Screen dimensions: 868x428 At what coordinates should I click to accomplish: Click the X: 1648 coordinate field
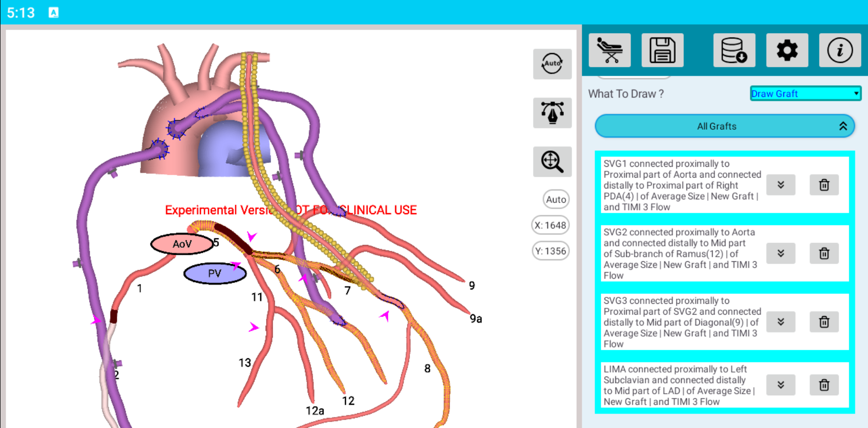(x=550, y=225)
